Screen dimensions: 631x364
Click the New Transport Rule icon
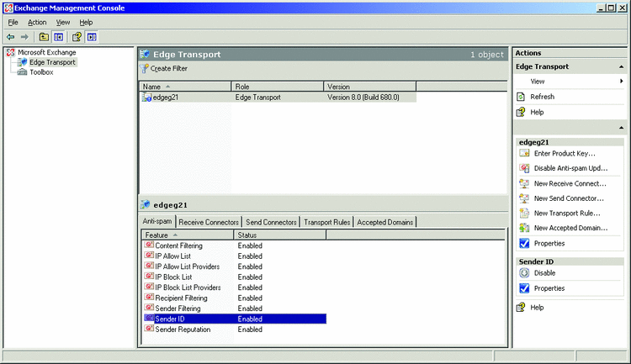pyautogui.click(x=524, y=214)
